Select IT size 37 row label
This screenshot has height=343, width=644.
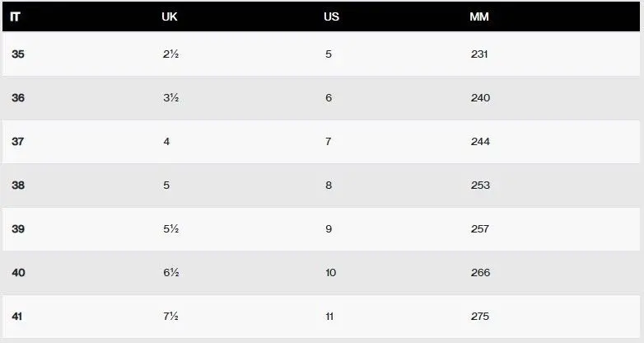pyautogui.click(x=17, y=142)
